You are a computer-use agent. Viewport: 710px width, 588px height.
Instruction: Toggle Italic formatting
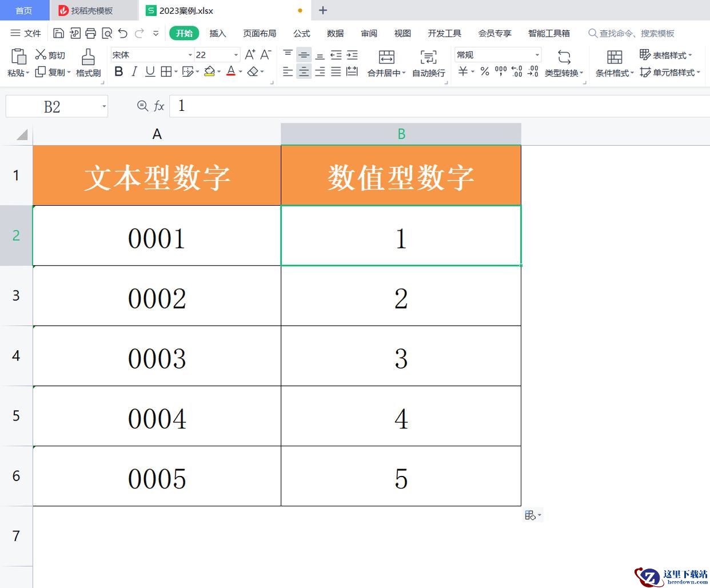coord(134,71)
